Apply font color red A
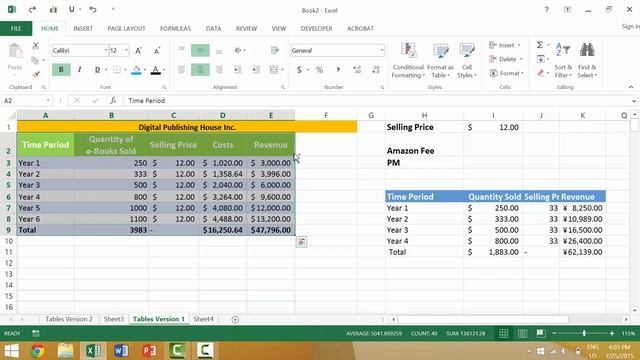This screenshot has width=640, height=360. point(156,70)
